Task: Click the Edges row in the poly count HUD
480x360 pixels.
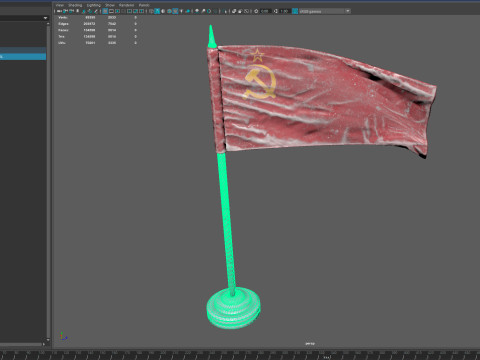Action: (x=97, y=24)
